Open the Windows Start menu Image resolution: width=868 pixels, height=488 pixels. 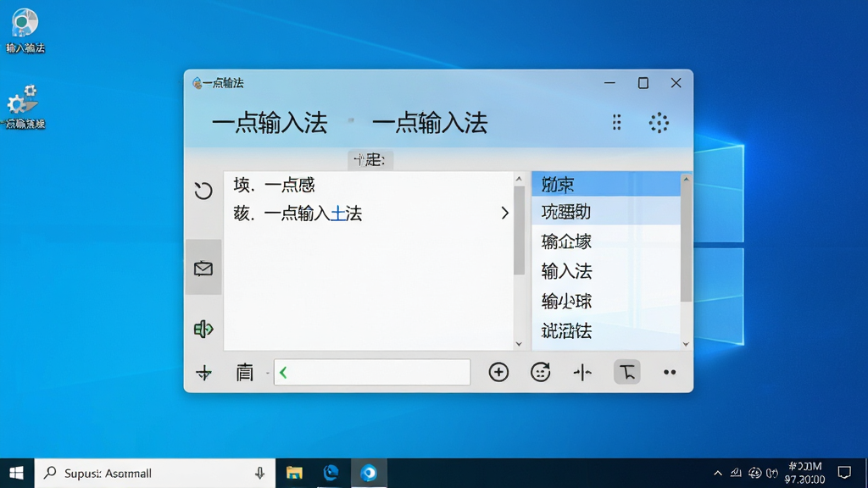tap(17, 473)
